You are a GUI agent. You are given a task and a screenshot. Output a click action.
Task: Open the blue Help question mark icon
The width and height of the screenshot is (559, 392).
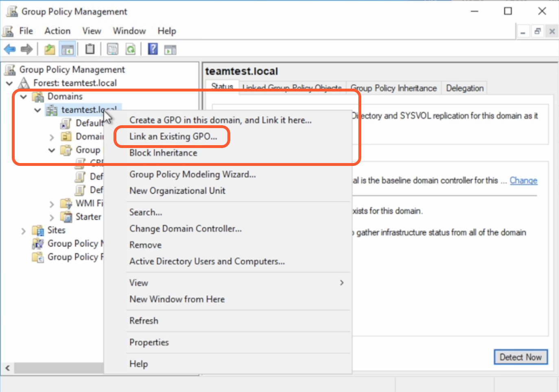[153, 49]
